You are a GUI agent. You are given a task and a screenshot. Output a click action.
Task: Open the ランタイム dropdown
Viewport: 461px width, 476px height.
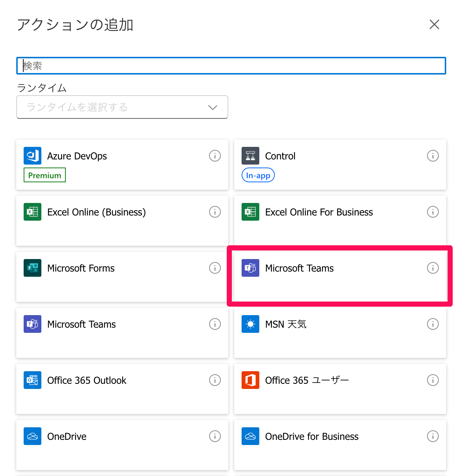[122, 107]
